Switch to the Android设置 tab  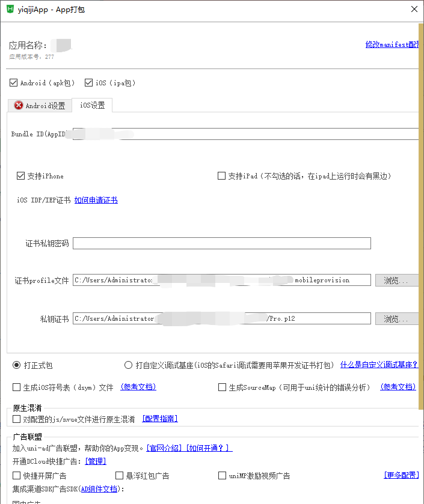pos(40,106)
